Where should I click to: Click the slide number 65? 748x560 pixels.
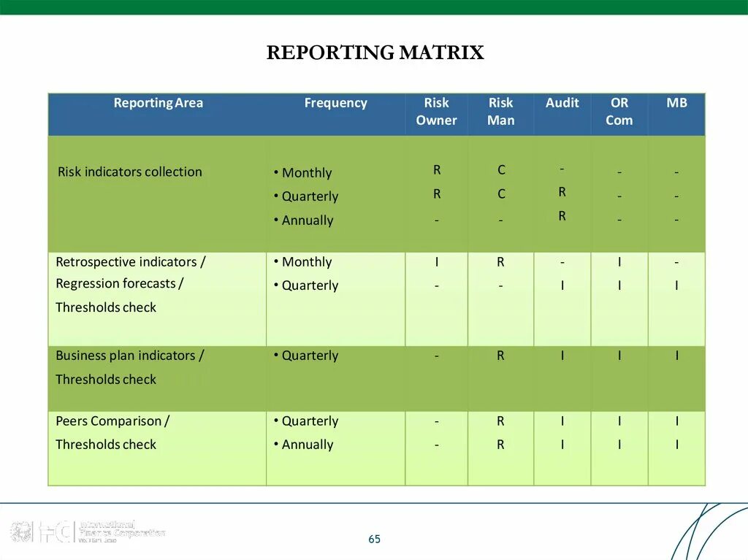pos(374,540)
